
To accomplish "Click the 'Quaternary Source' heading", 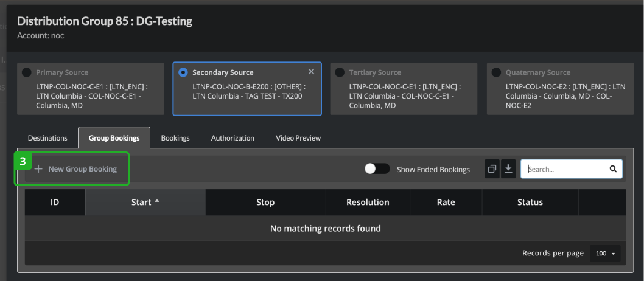I will (x=538, y=72).
